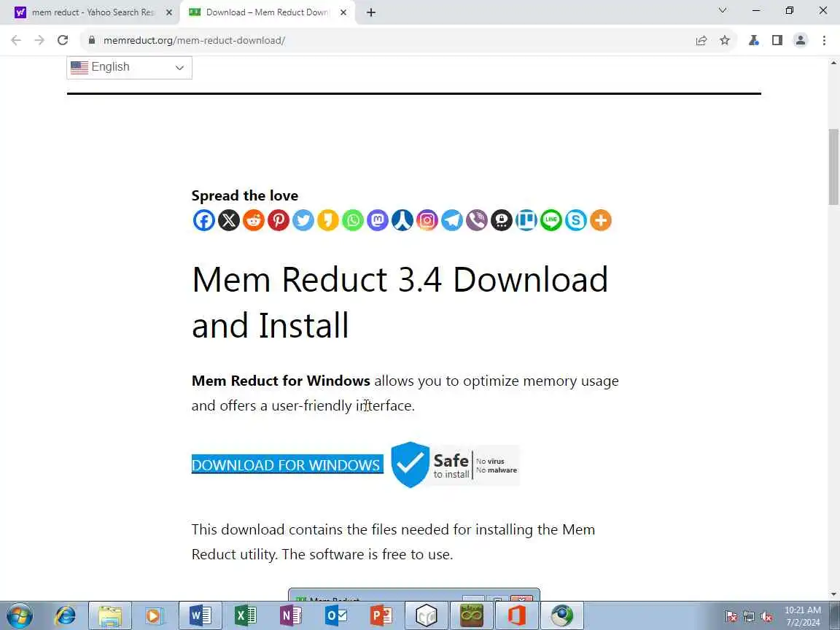Reload the current page
Image resolution: width=840 pixels, height=630 pixels.
tap(63, 40)
